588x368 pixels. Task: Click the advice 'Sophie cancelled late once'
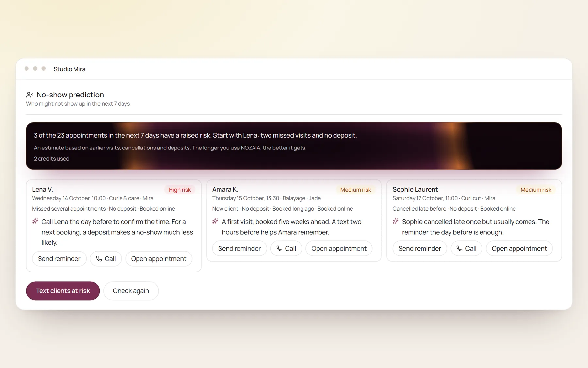pos(476,227)
